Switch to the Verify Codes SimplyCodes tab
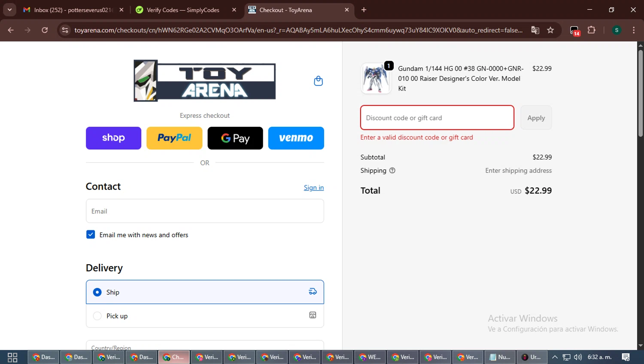Image resolution: width=644 pixels, height=364 pixels. (x=183, y=10)
